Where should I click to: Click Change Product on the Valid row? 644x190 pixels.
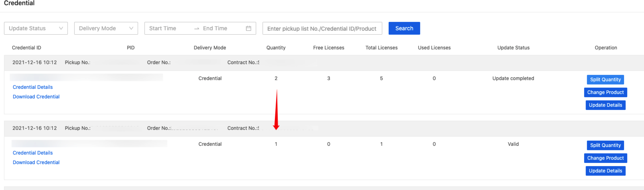[x=605, y=158]
